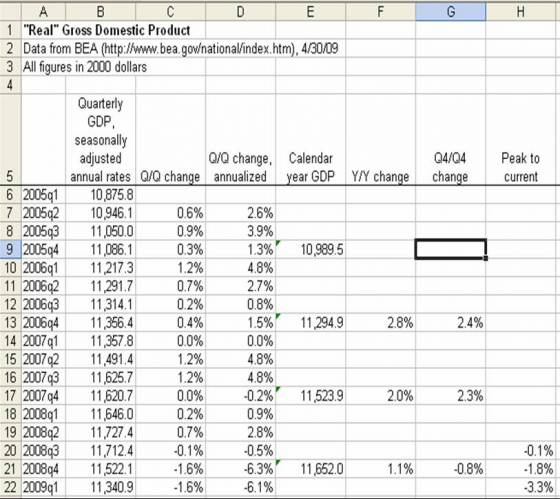Select column B header

(x=100, y=11)
